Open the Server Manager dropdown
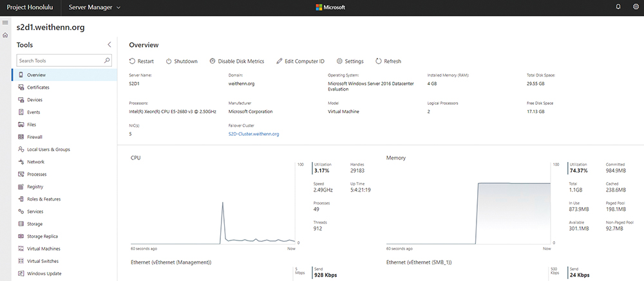644x281 pixels. 95,7
